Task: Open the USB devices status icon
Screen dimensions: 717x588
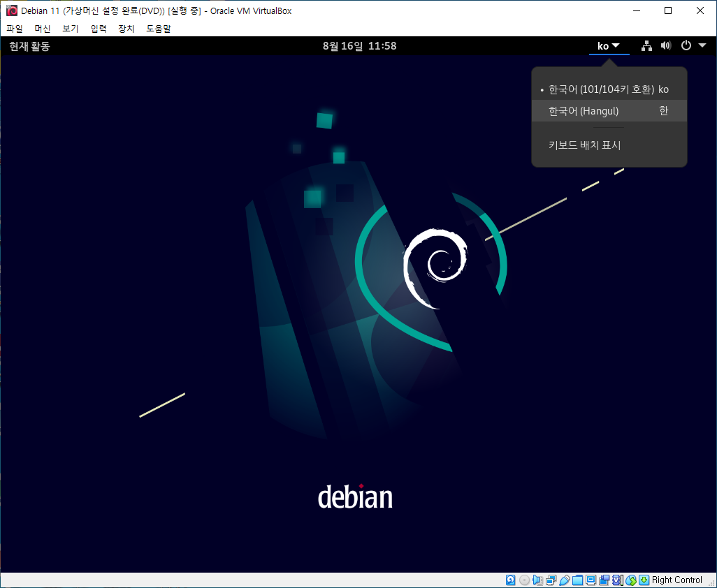Action: pos(565,580)
